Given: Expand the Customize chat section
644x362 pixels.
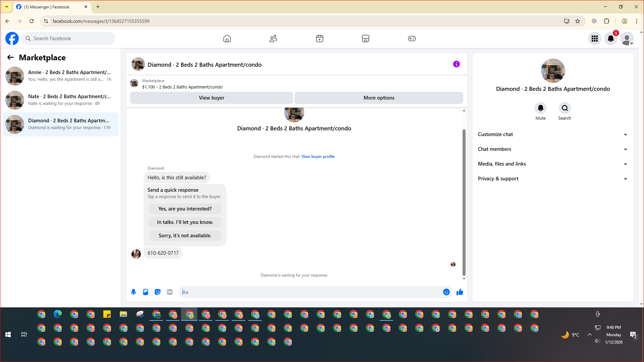Looking at the screenshot, I should 552,134.
